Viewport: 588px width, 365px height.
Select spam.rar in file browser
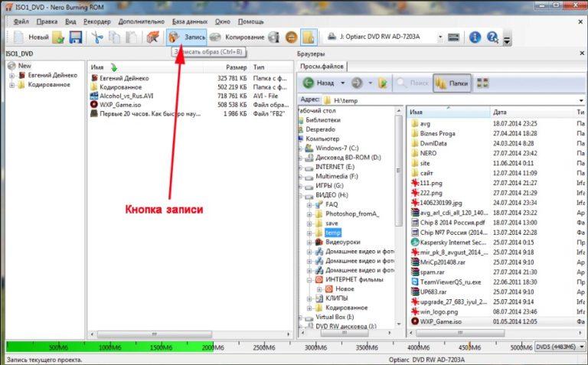point(432,272)
